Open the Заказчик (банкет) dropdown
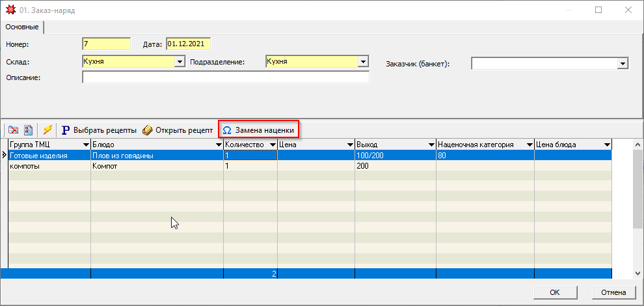644x306 pixels. coord(623,64)
